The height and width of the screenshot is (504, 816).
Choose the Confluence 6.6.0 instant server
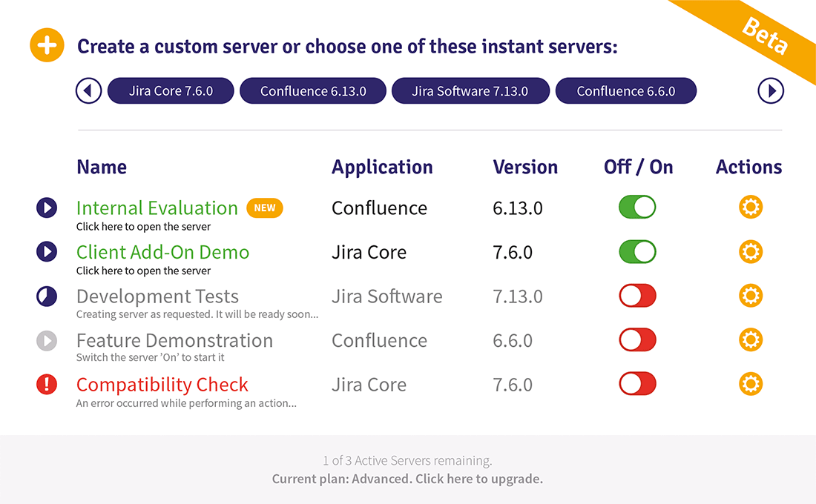click(x=626, y=91)
